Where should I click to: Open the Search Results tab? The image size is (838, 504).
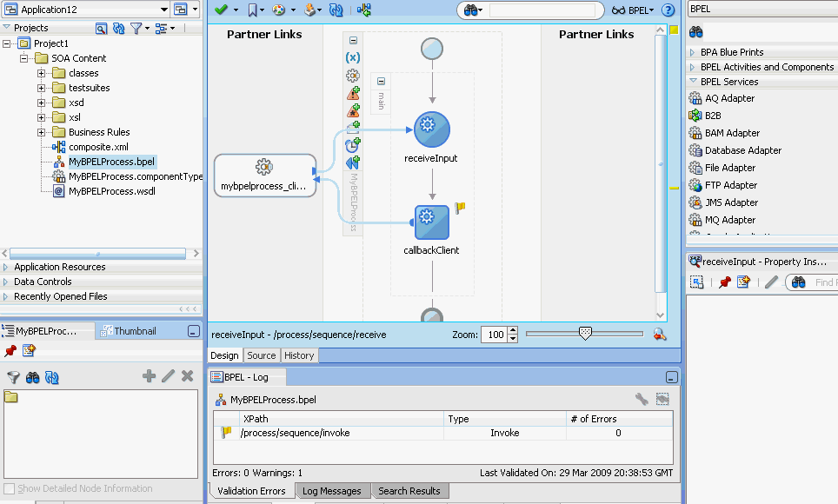(409, 491)
